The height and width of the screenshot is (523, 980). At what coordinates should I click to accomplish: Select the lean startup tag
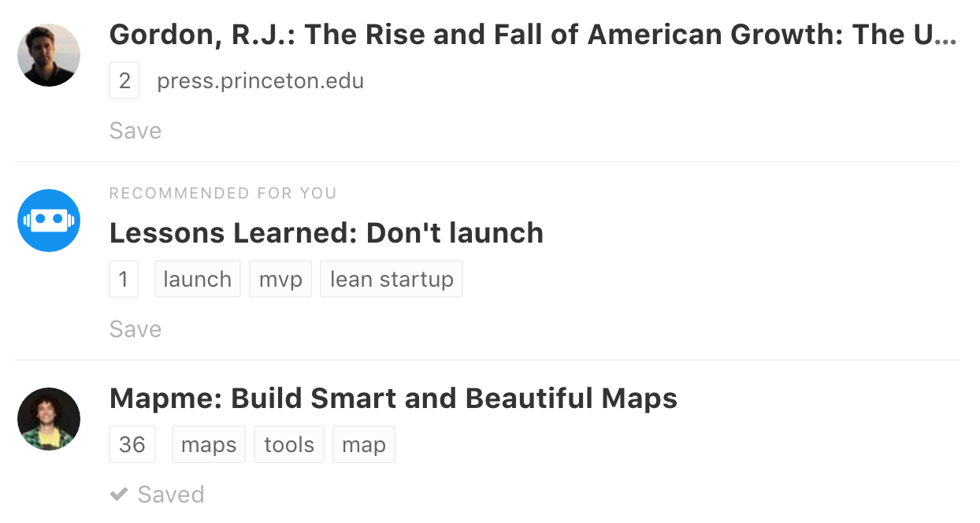click(392, 280)
